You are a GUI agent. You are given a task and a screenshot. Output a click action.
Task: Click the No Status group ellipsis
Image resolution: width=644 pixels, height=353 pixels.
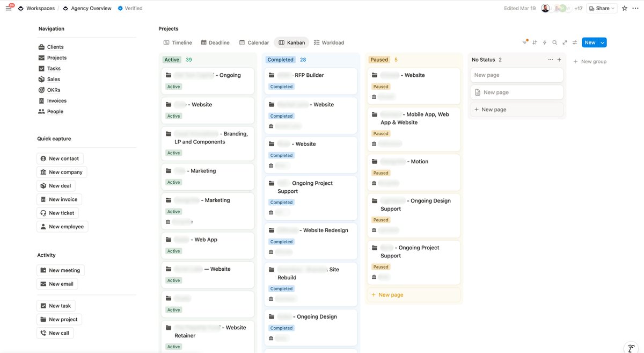click(x=550, y=60)
